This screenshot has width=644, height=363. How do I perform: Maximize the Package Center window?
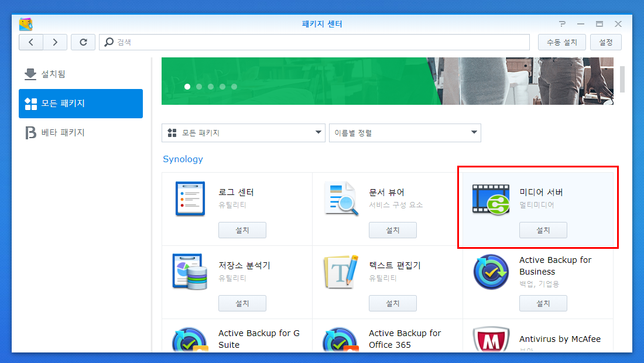click(600, 24)
